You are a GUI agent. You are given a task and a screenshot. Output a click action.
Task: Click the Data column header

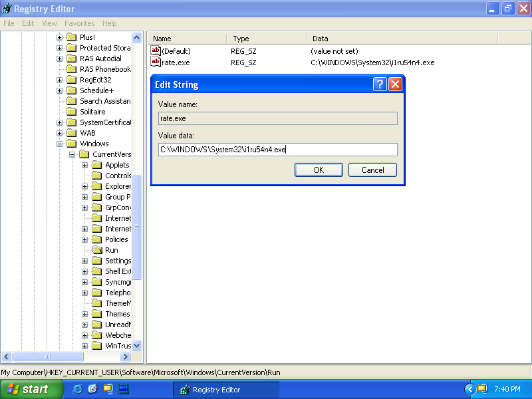pos(402,39)
